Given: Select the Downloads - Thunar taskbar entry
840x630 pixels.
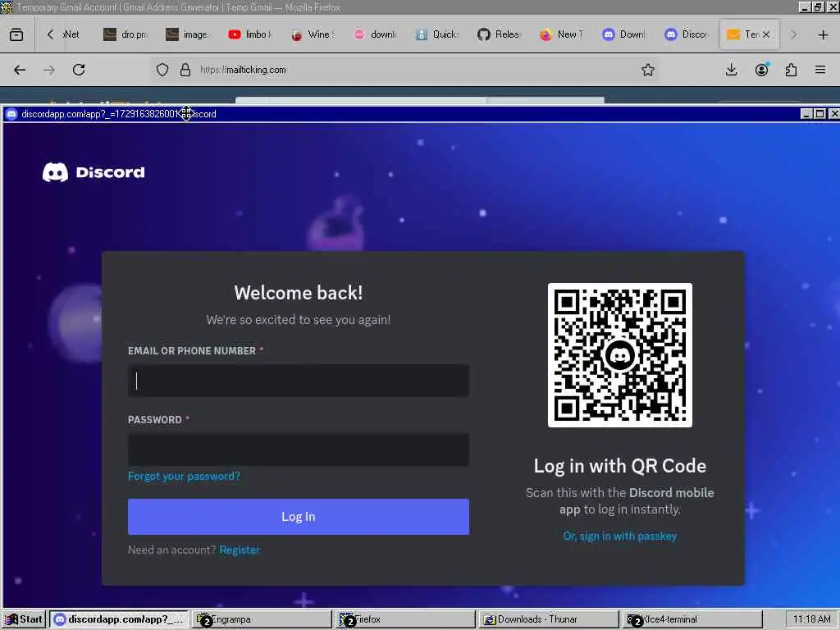Looking at the screenshot, I should click(549, 619).
